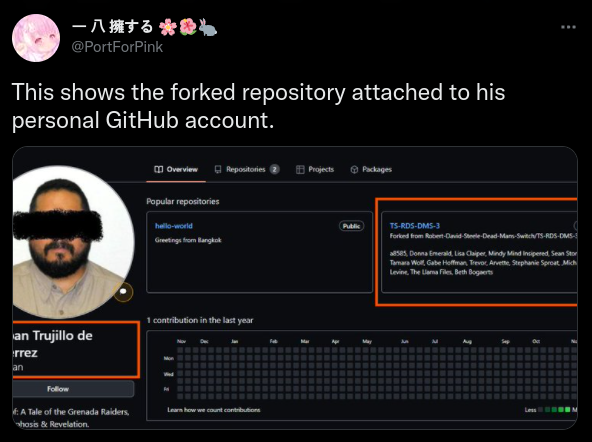Click the Projects table icon
Image resolution: width=592 pixels, height=442 pixels.
pos(300,169)
